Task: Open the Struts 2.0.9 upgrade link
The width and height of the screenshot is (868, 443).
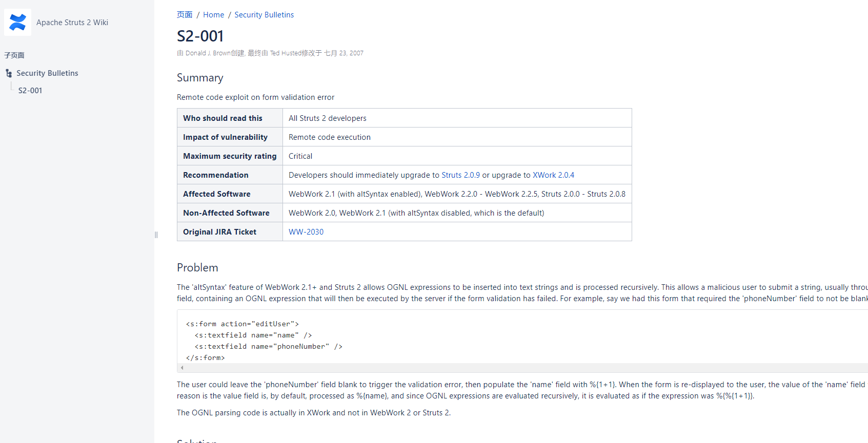Action: coord(461,175)
